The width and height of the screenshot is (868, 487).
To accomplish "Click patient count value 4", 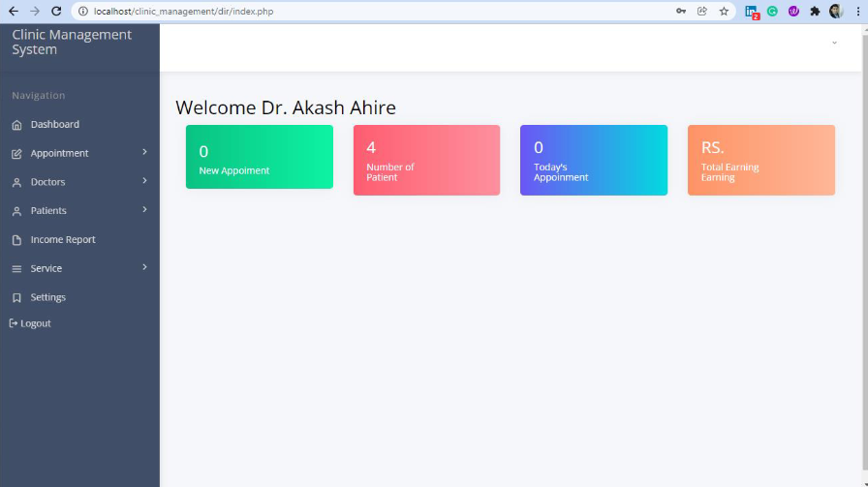I will (371, 147).
